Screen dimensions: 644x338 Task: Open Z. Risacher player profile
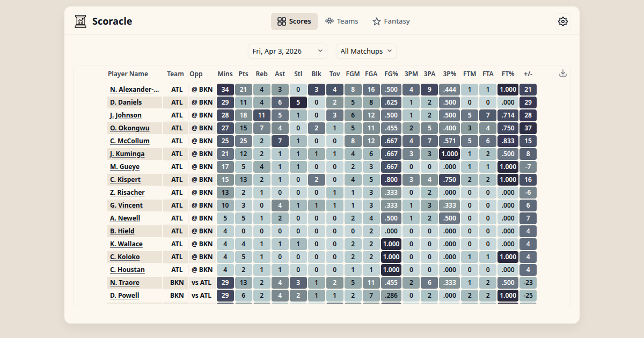pyautogui.click(x=127, y=193)
